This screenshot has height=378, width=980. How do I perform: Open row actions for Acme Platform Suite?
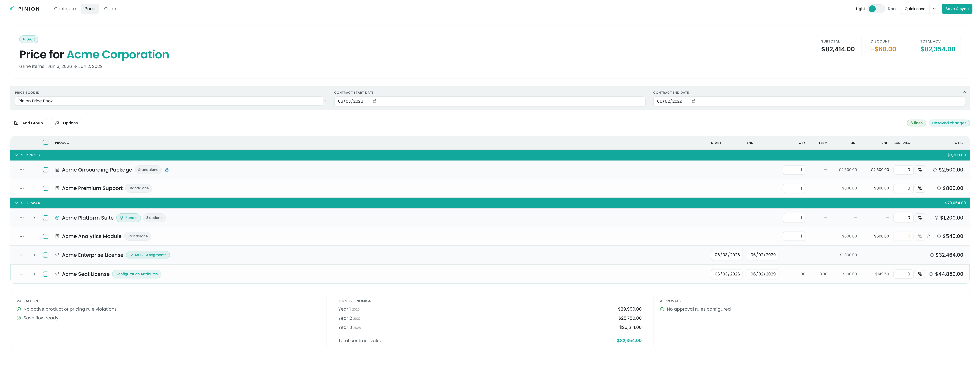22,218
